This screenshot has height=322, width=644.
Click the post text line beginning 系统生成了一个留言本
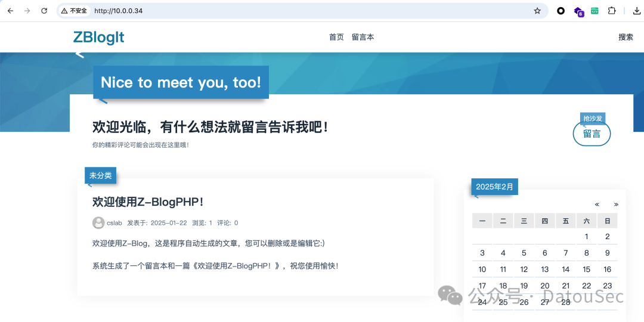216,266
